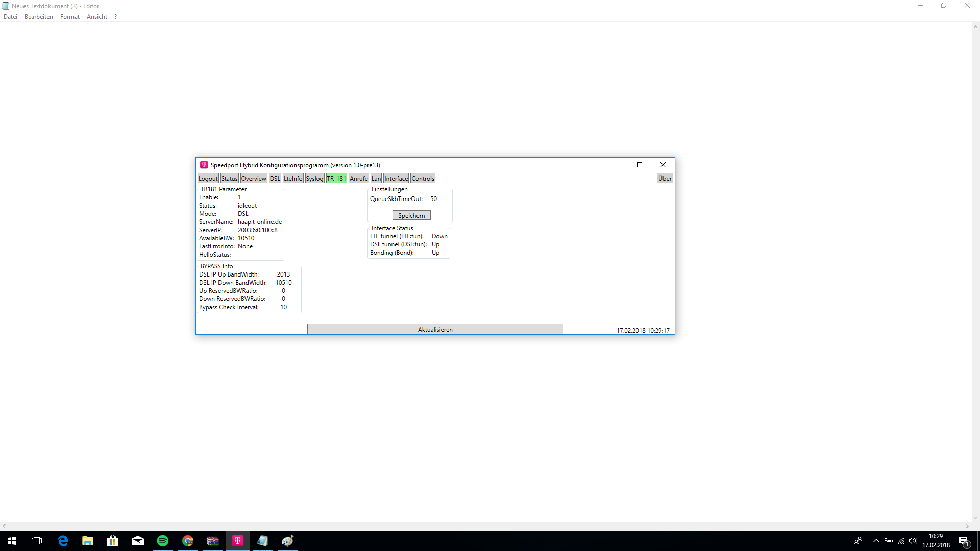Click the Über button
This screenshot has height=551, width=980.
(x=665, y=178)
